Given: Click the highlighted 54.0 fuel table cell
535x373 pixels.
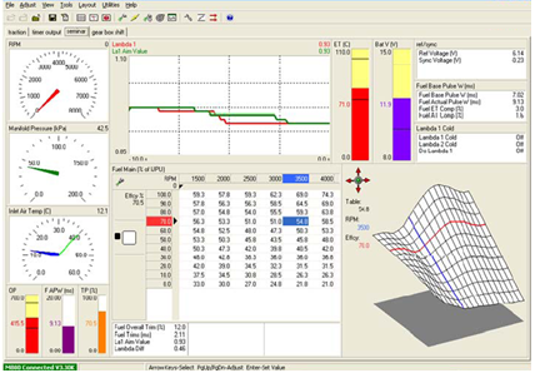Looking at the screenshot, I should (296, 221).
